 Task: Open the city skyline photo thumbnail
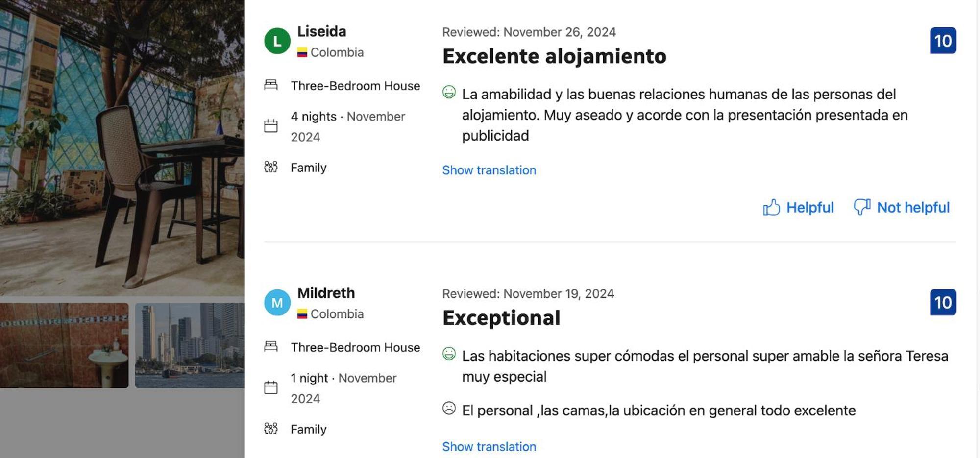coord(190,345)
